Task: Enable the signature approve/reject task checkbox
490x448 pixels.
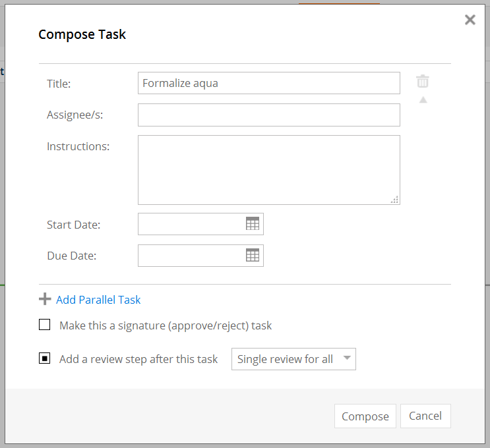Action: point(44,325)
